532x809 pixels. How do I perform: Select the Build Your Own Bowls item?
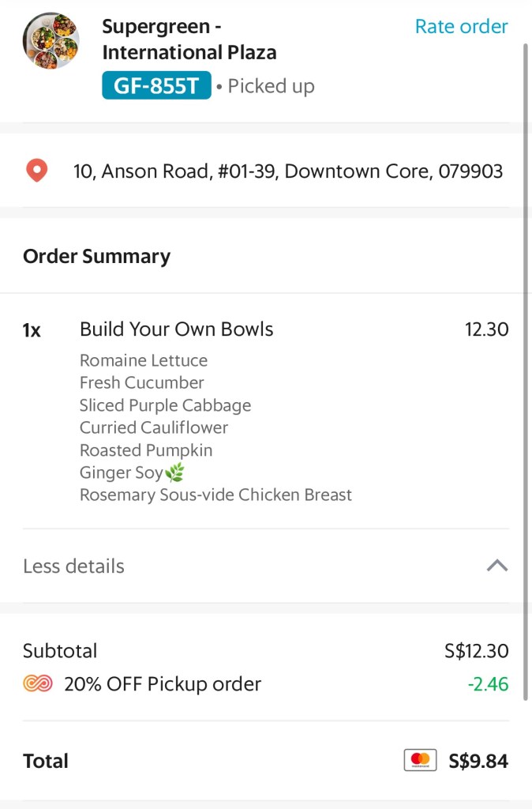click(x=176, y=329)
